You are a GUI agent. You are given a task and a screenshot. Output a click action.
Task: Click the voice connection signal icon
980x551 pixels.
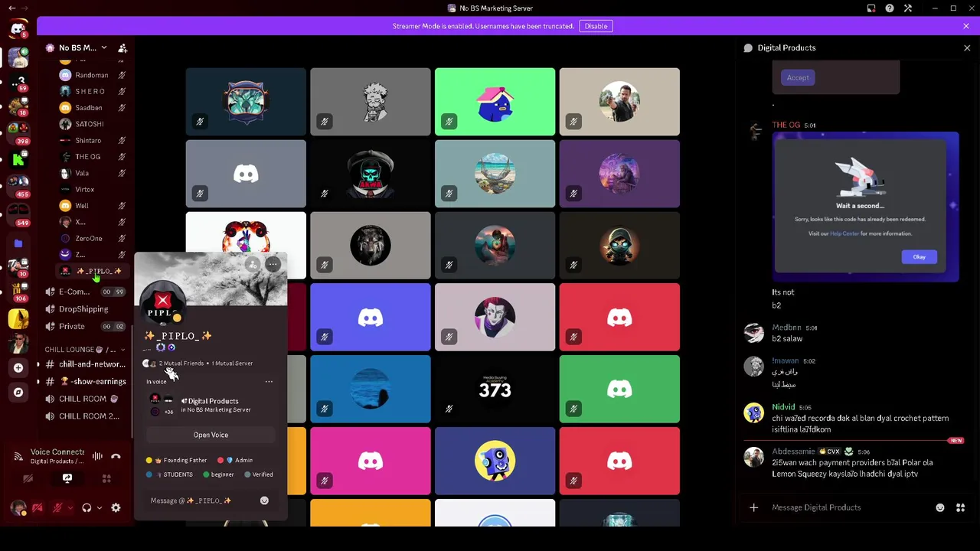click(x=18, y=456)
